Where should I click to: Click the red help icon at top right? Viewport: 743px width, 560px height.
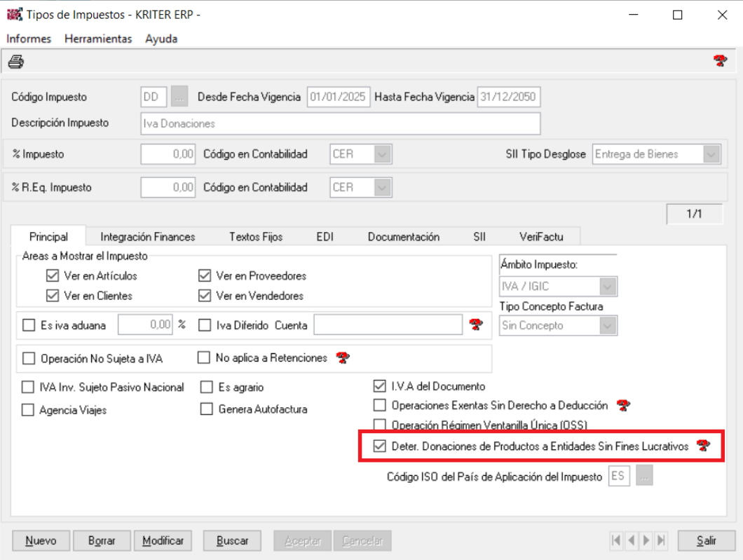(719, 62)
